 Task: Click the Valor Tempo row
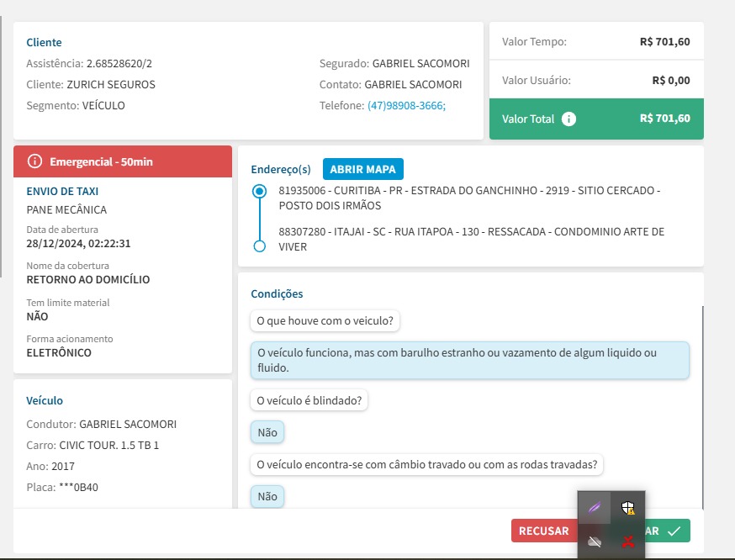coord(596,41)
